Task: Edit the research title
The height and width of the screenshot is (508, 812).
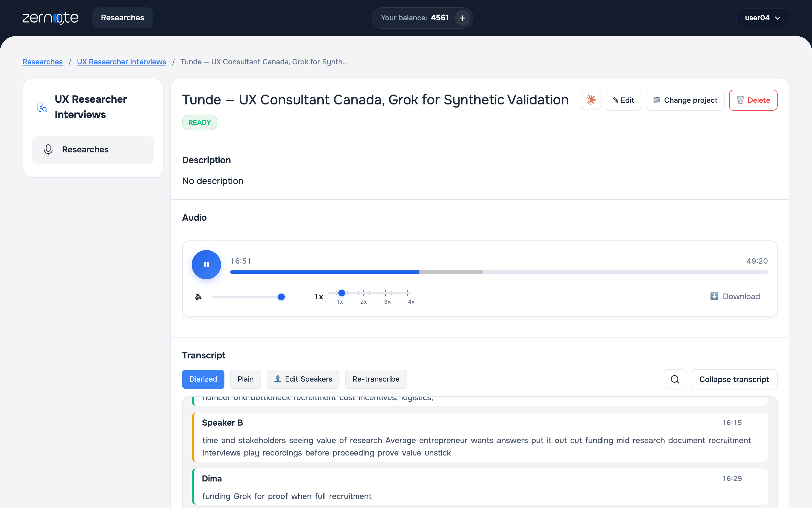Action: coord(623,100)
